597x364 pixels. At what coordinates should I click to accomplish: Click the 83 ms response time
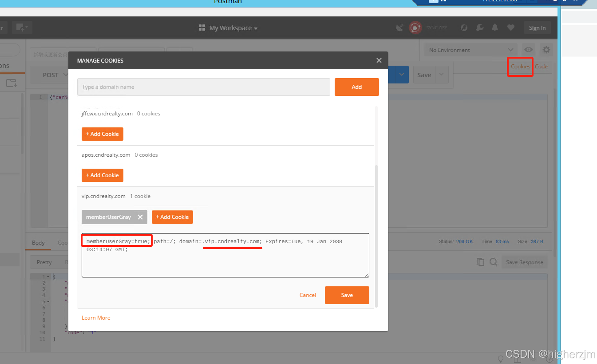click(502, 241)
